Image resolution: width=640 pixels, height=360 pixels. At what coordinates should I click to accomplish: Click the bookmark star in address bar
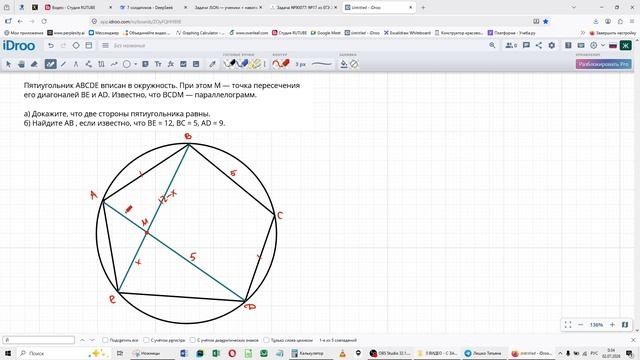(x=546, y=21)
